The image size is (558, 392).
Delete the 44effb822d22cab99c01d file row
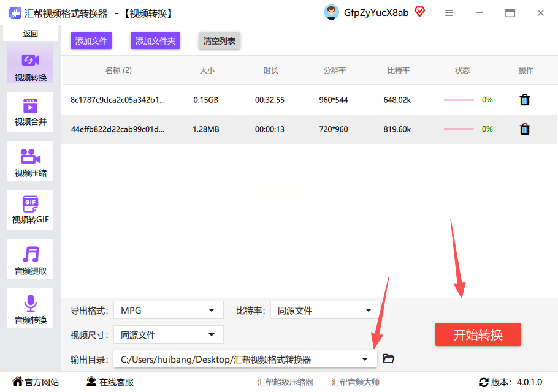point(524,129)
